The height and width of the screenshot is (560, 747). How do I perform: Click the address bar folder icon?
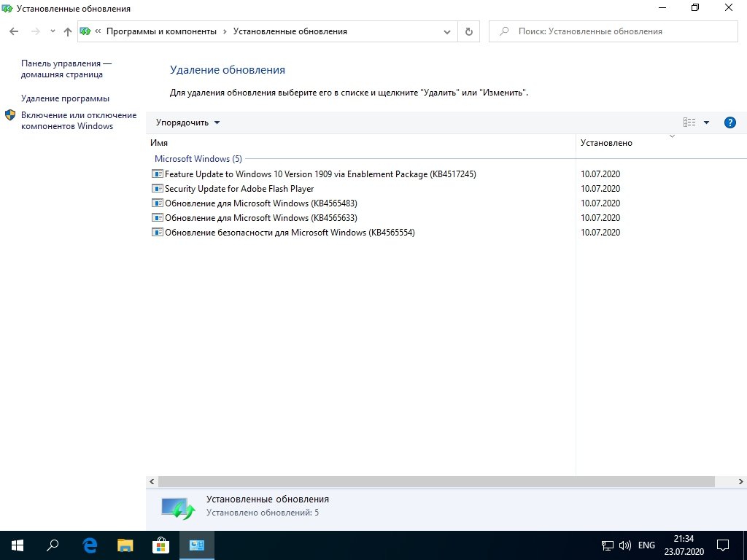[85, 31]
